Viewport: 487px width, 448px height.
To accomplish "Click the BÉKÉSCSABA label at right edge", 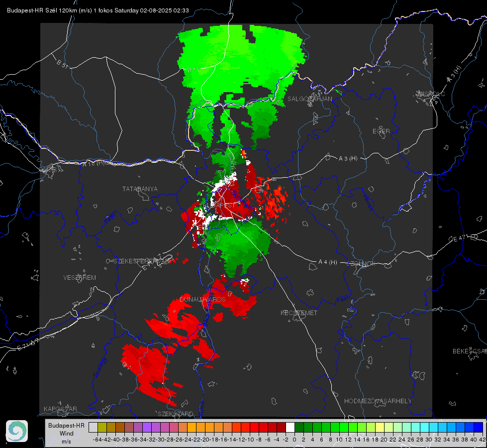I will coord(470,351).
